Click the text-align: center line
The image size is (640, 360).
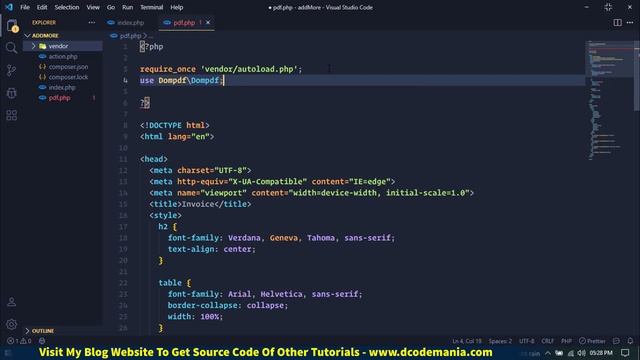211,249
